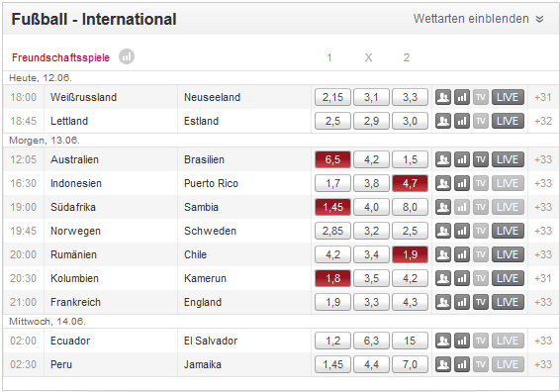Expand Wettarten einblenden options

[479, 19]
